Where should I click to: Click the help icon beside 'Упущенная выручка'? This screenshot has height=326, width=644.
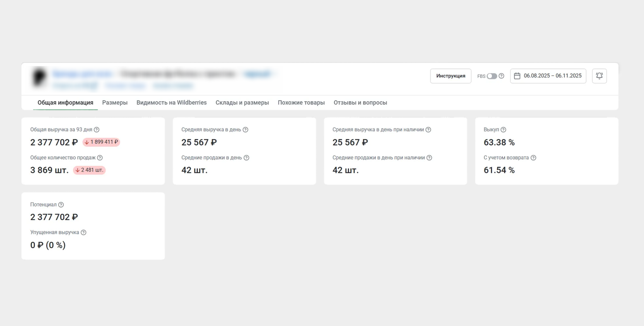(x=84, y=232)
